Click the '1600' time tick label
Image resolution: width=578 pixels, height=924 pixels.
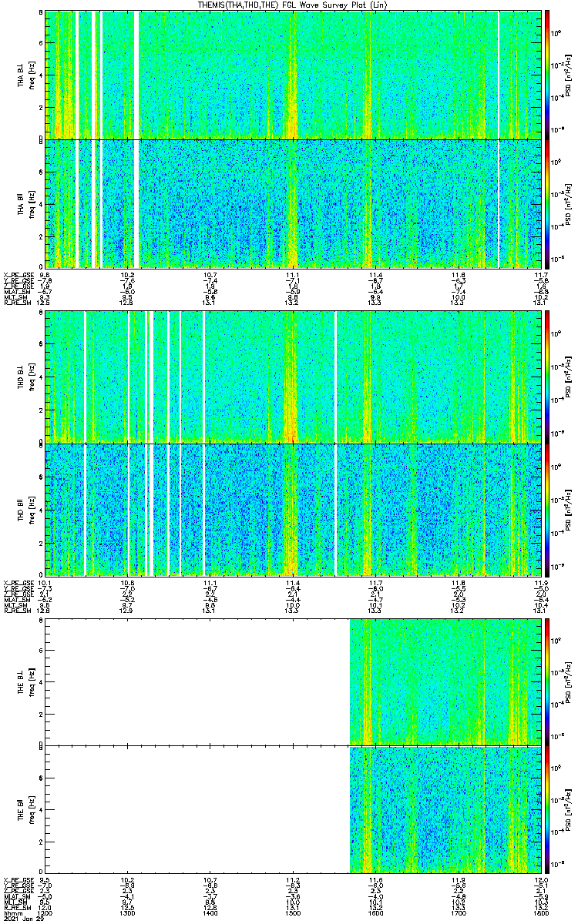376,912
